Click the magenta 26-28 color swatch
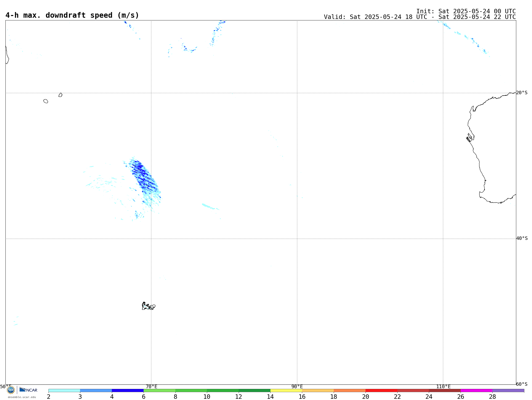Image resolution: width=532 pixels, height=400 pixels. tap(476, 390)
